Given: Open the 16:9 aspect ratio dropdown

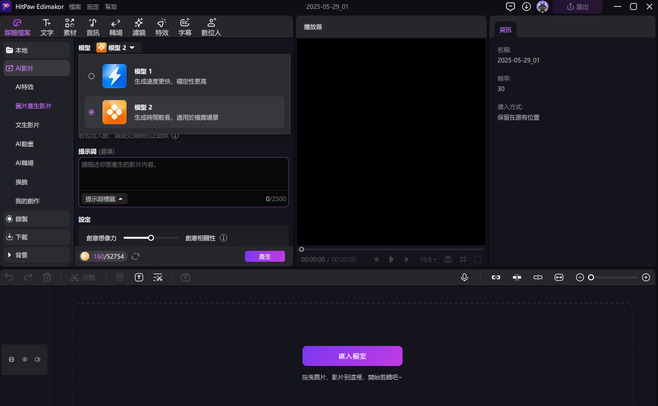Looking at the screenshot, I should (428, 259).
